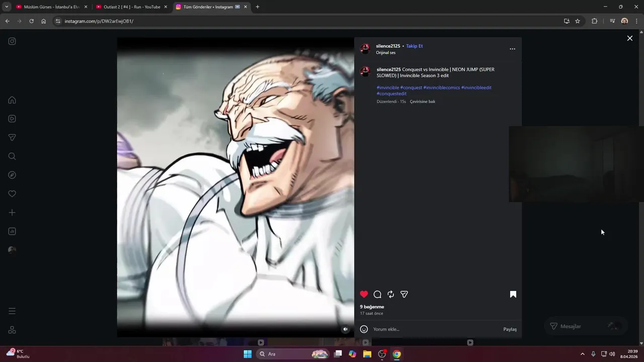This screenshot has width=644, height=362.
Task: Open the #invincible hashtag
Action: pyautogui.click(x=387, y=87)
